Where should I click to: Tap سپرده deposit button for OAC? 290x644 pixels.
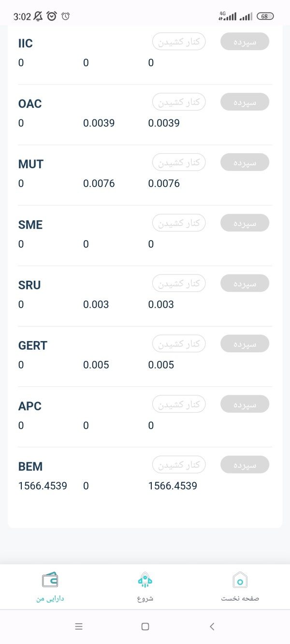point(245,102)
